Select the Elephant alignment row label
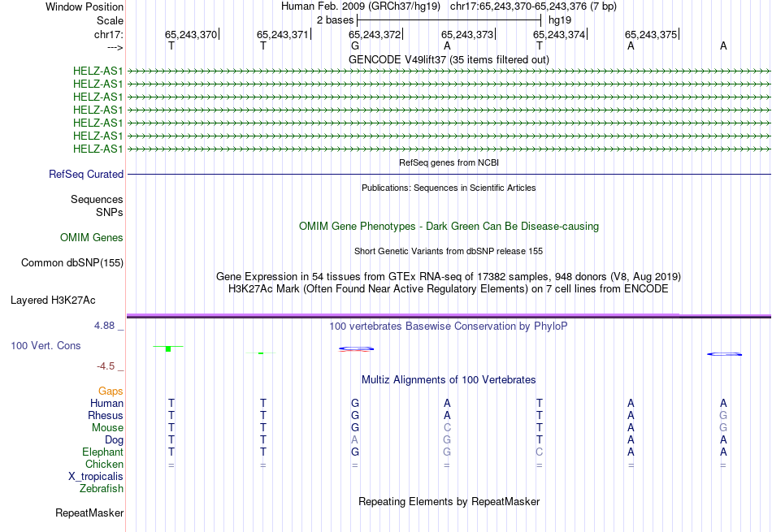 click(103, 452)
